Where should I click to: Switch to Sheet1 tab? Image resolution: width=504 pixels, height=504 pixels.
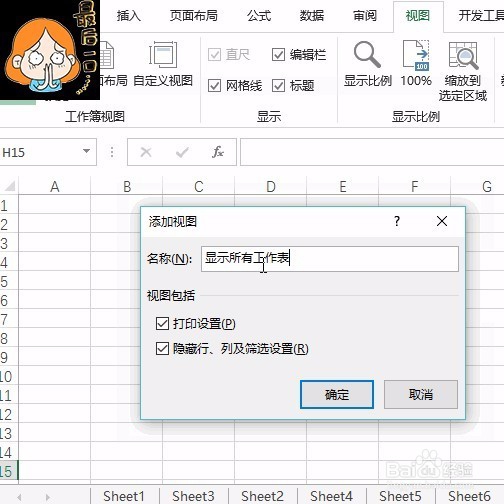[x=124, y=496]
